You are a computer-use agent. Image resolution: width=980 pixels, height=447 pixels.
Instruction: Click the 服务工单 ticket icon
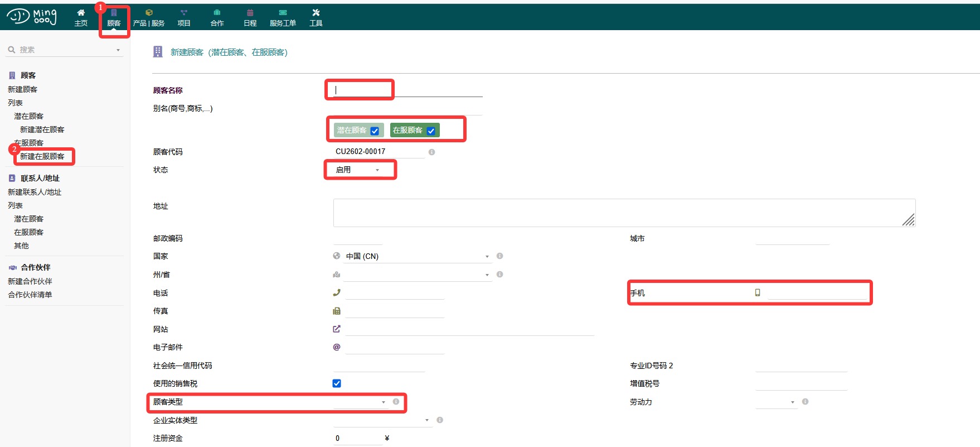pos(283,12)
